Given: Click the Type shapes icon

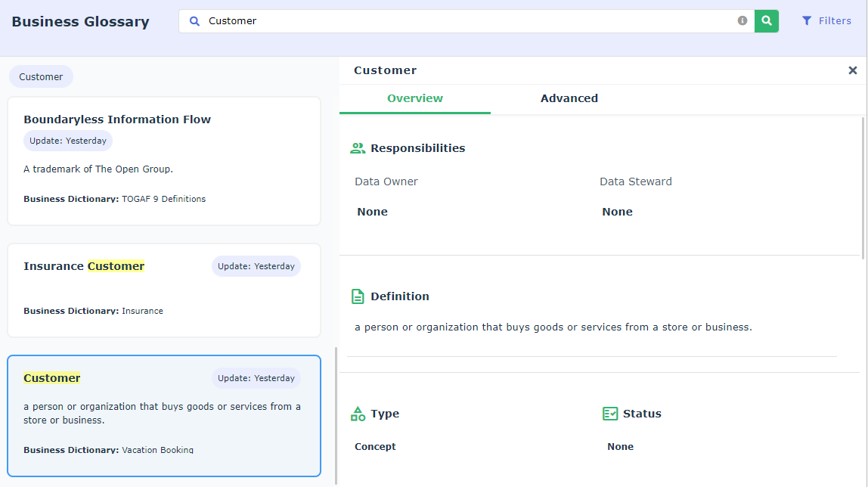Looking at the screenshot, I should 358,414.
